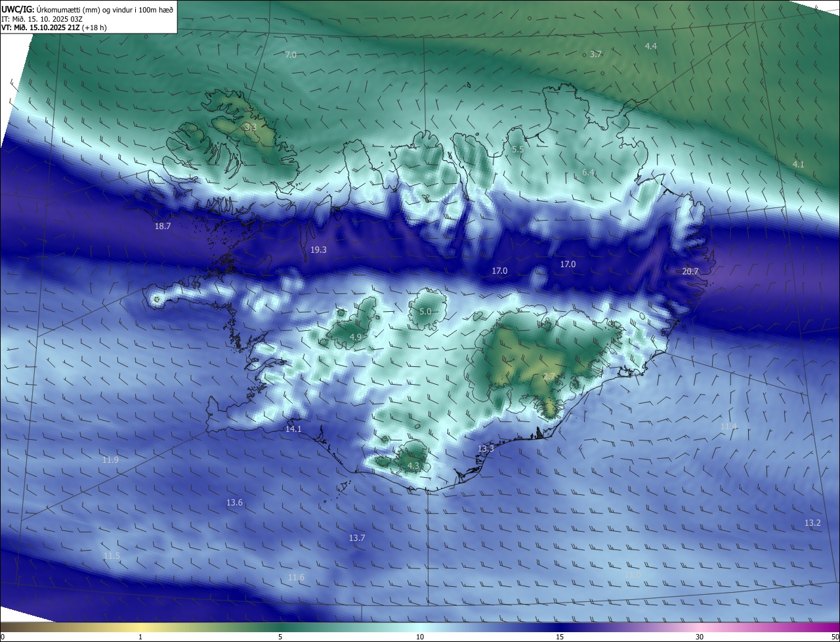Click the 13.3 value label
Screen dimensions: 840x642
(x=486, y=449)
